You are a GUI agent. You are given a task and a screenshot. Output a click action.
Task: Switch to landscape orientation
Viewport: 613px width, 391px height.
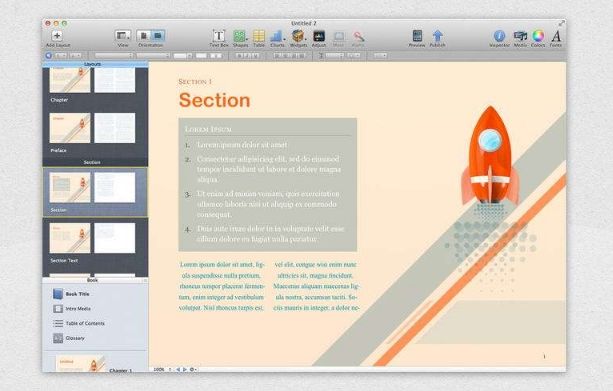157,36
